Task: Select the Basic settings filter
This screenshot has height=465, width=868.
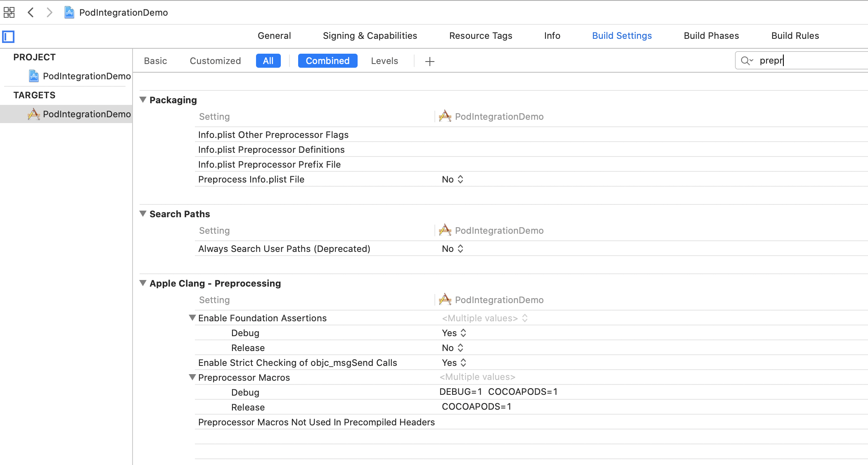Action: pyautogui.click(x=155, y=61)
